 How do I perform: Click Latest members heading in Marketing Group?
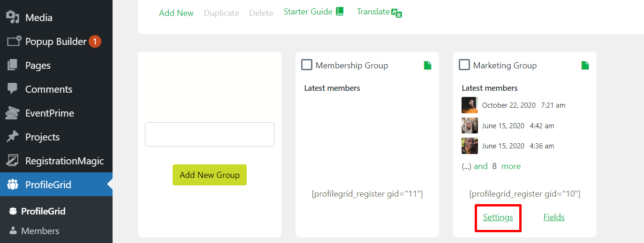click(490, 88)
